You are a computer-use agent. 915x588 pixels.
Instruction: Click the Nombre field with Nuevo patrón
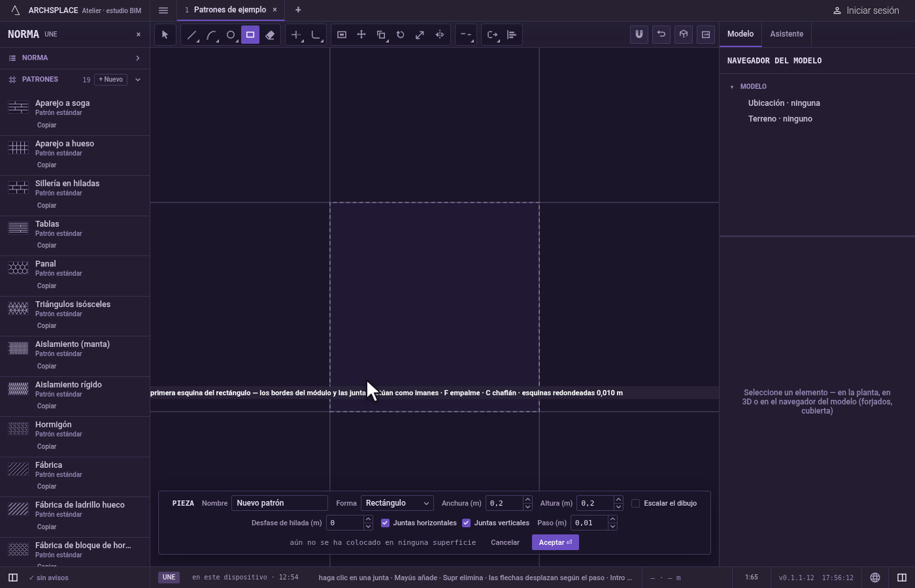(280, 503)
